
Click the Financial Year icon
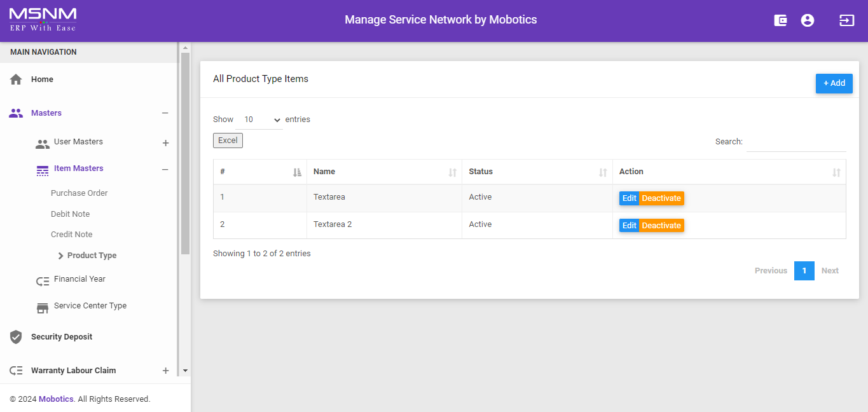coord(43,282)
